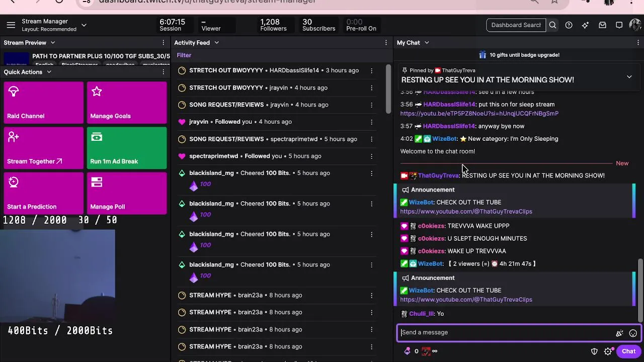
Task: Click the 10 gifts until badge upgrade banner
Action: (x=519, y=55)
